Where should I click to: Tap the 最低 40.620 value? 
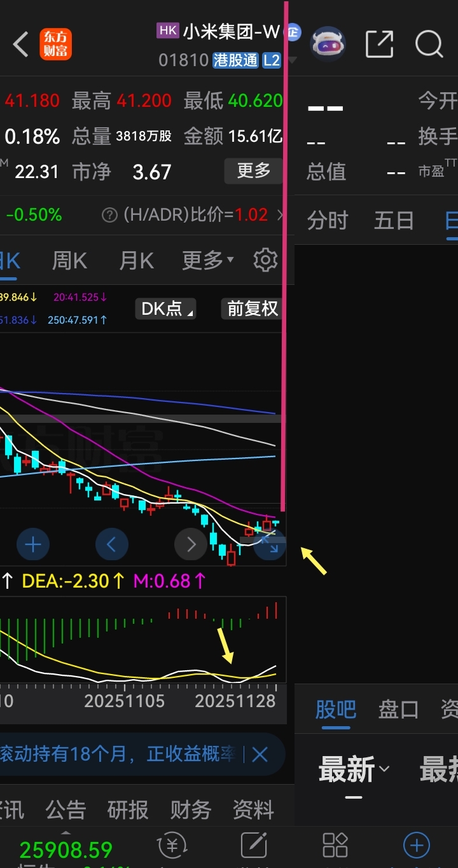click(x=255, y=100)
